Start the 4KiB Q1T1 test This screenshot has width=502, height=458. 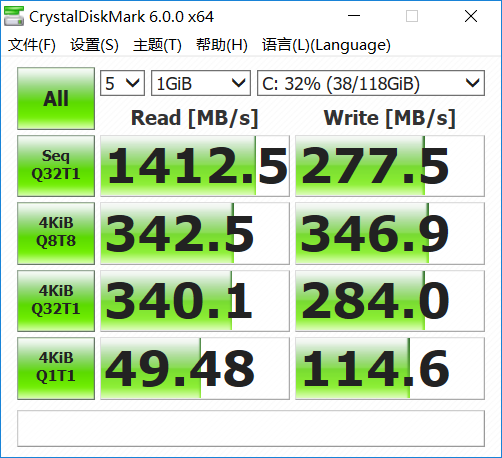point(56,368)
